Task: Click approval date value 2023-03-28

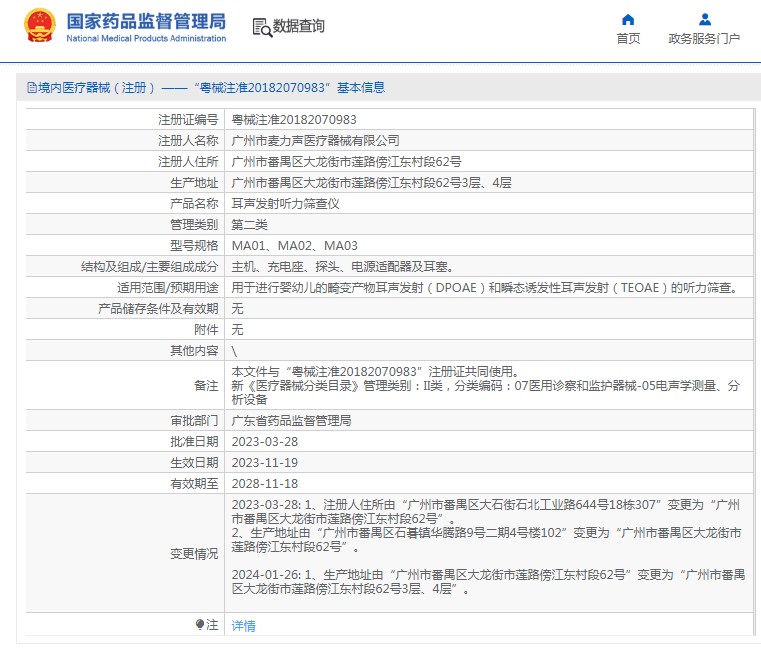Action: [265, 442]
